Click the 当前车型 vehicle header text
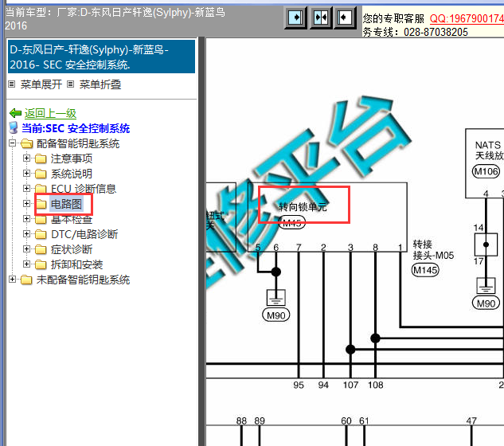This screenshot has height=446, width=504. pyautogui.click(x=115, y=18)
